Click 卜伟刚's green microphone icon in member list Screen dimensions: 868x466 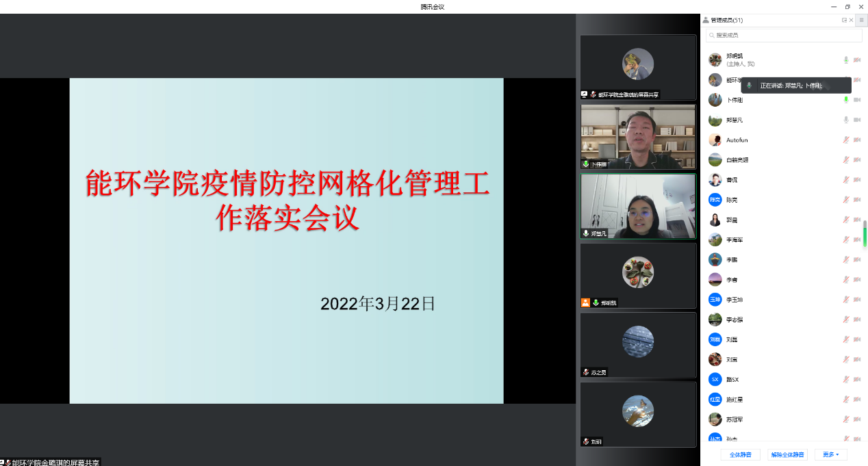click(x=846, y=100)
